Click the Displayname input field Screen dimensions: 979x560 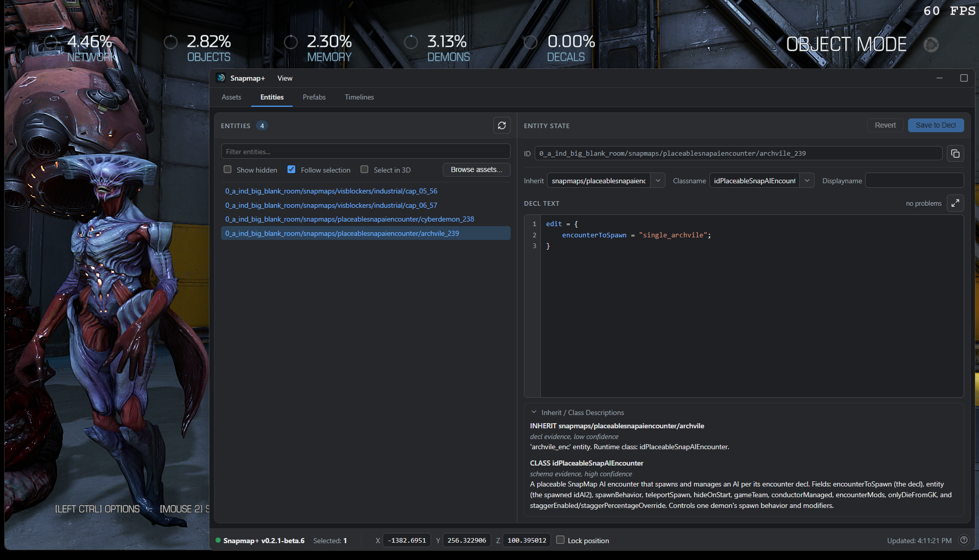[914, 181]
